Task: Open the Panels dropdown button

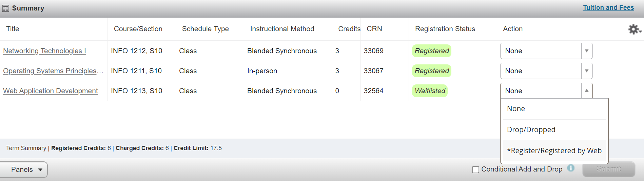Action: 24,169
